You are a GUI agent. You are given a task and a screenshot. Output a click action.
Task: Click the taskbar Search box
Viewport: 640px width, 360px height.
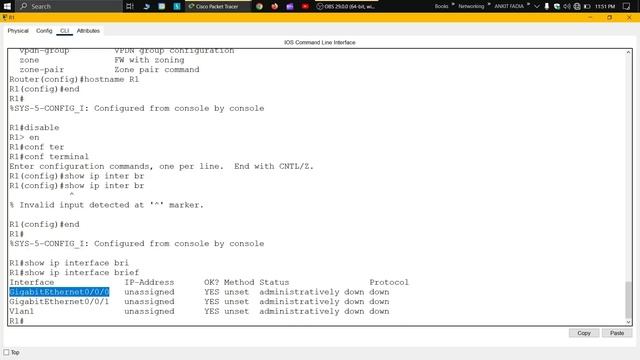coord(69,6)
